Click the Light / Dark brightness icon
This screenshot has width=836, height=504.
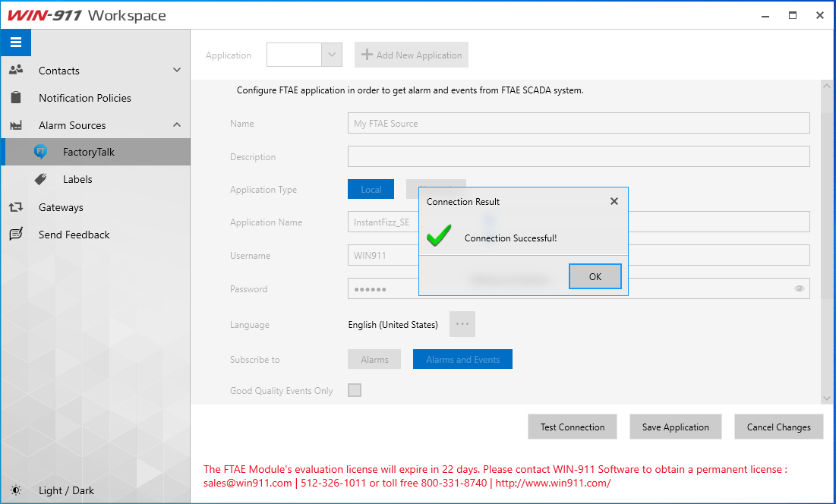pos(16,490)
